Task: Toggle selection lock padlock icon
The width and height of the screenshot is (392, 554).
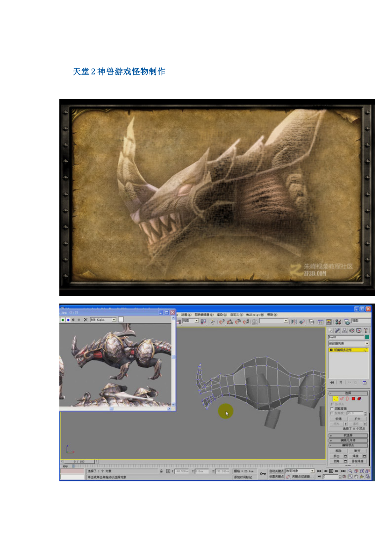Action: coord(161,471)
